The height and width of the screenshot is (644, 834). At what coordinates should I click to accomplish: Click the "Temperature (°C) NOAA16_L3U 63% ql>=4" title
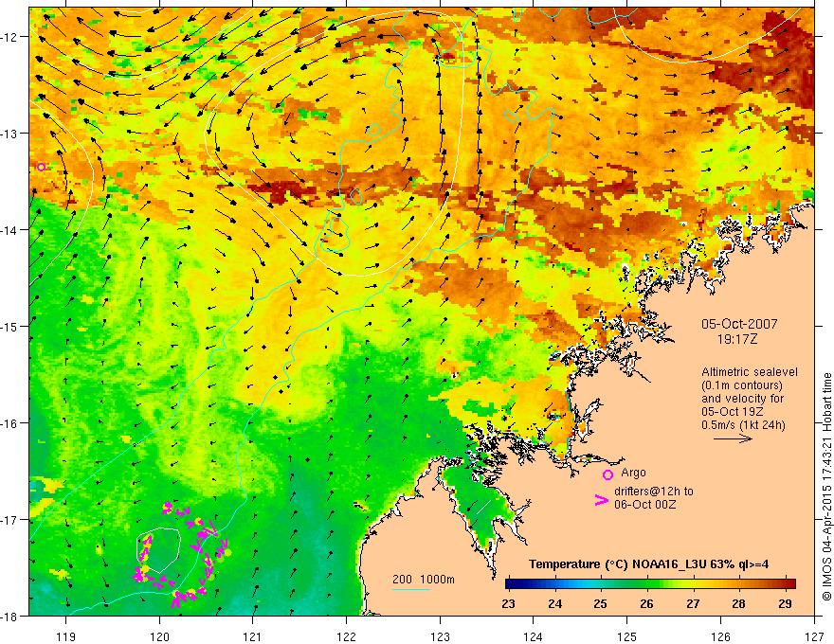(648, 564)
